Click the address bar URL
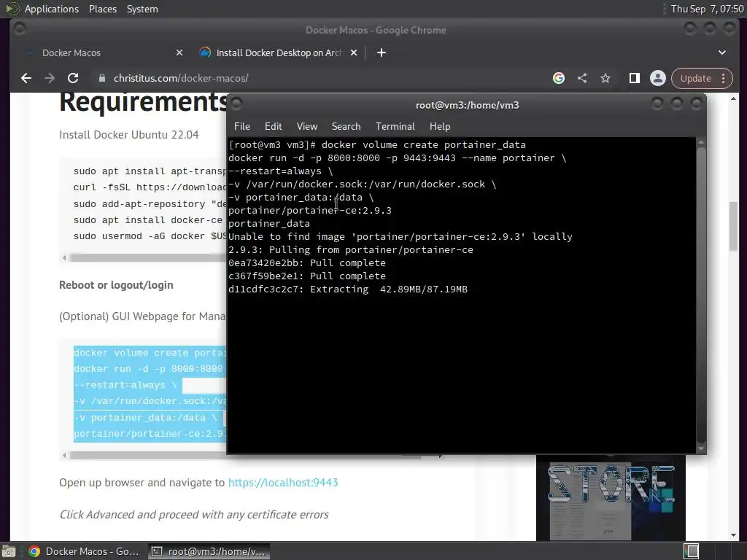 point(181,78)
